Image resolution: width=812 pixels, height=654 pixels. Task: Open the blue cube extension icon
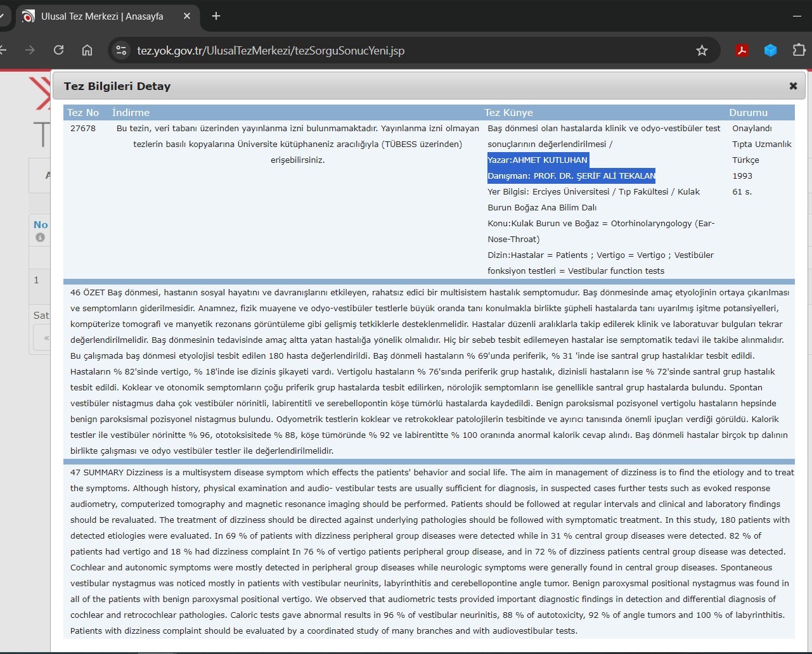pos(770,50)
